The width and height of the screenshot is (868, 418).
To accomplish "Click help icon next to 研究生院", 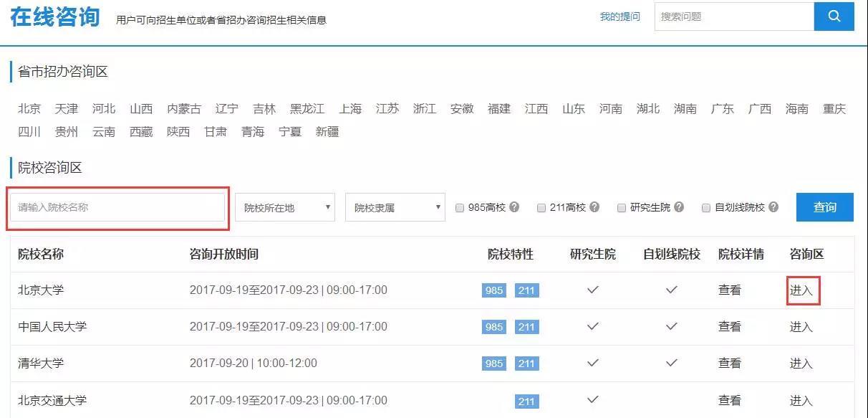I will tap(679, 207).
